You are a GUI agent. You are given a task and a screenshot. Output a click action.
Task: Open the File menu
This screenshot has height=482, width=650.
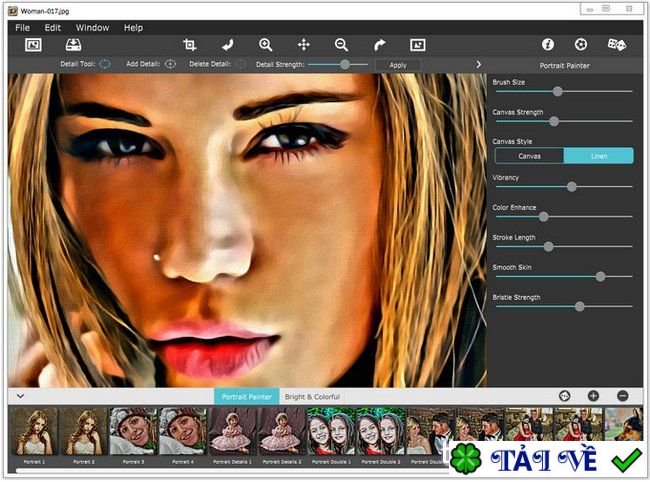[x=22, y=28]
